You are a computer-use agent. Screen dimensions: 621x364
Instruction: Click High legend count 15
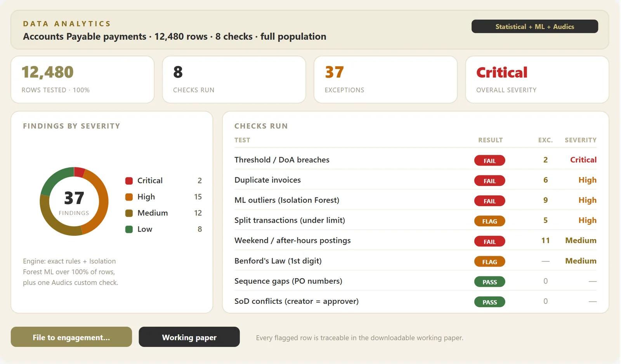pos(198,197)
